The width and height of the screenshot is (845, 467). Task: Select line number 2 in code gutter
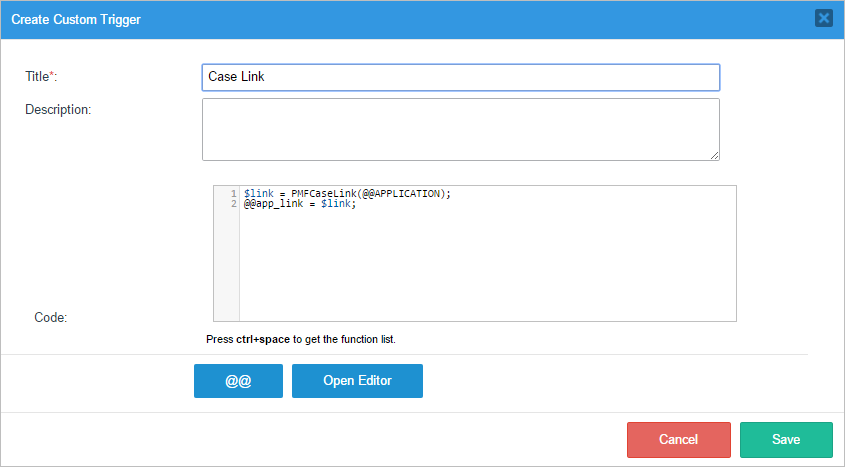pos(232,203)
